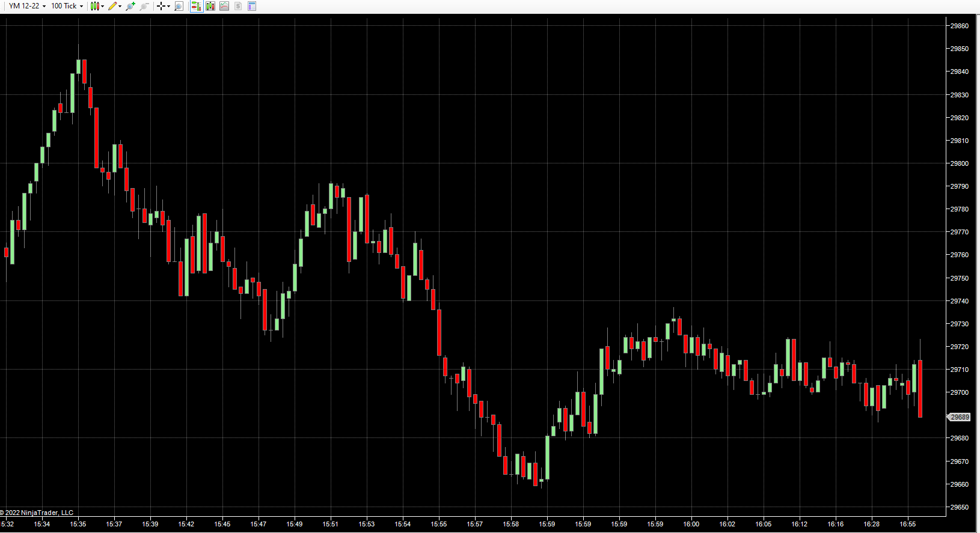The image size is (980, 533).
Task: Click the 16:28 time axis label
Action: [871, 524]
